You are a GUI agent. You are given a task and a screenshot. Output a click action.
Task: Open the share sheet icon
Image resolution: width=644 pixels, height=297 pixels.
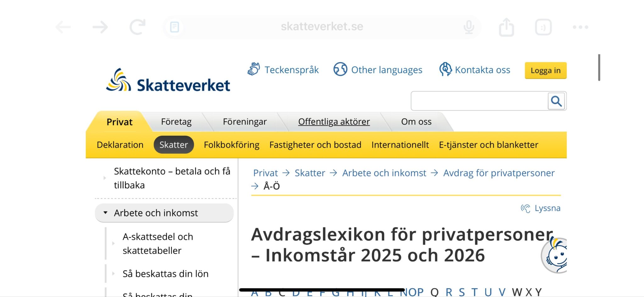point(506,27)
